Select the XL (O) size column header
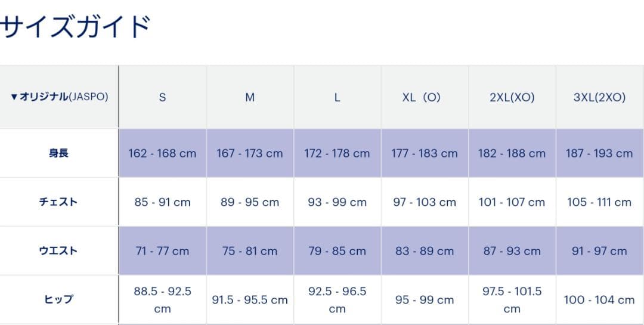 pyautogui.click(x=421, y=97)
